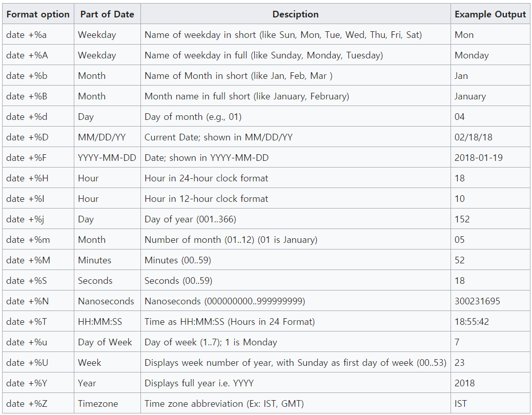Screen dimensions: 532x415
Task: Click 'YYYY-MM-DD' in Part of Date column
Action: [107, 158]
